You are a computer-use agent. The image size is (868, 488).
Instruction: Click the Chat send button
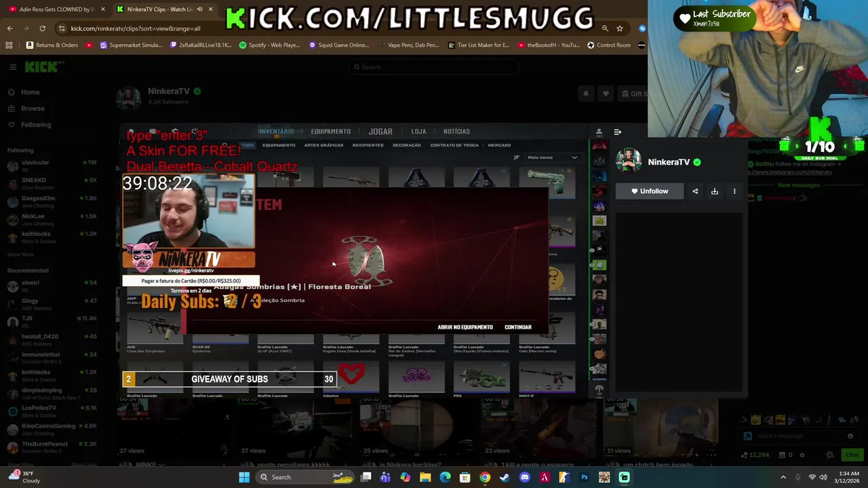[x=852, y=455]
